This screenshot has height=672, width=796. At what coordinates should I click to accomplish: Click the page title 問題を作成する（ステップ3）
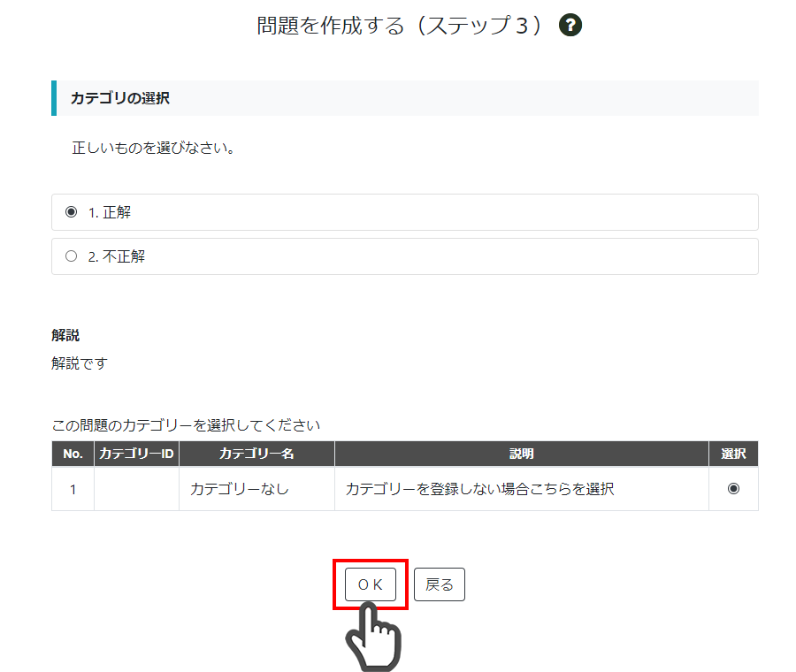[401, 26]
